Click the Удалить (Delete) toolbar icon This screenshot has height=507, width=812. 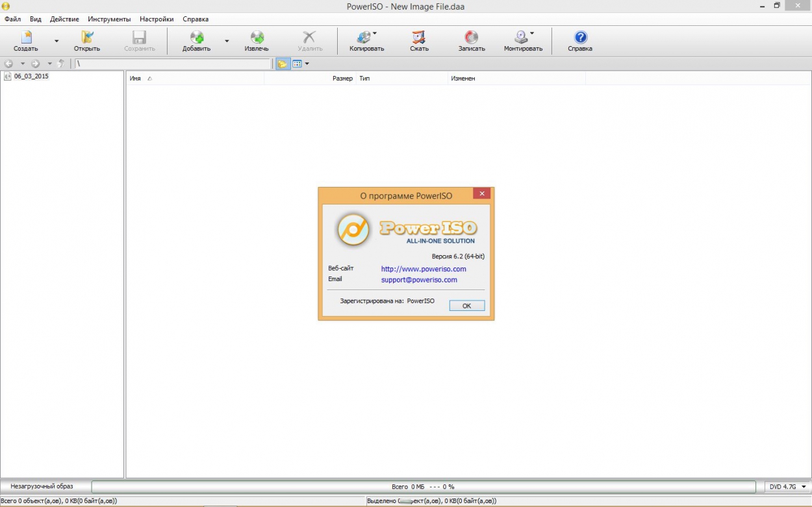pos(310,41)
